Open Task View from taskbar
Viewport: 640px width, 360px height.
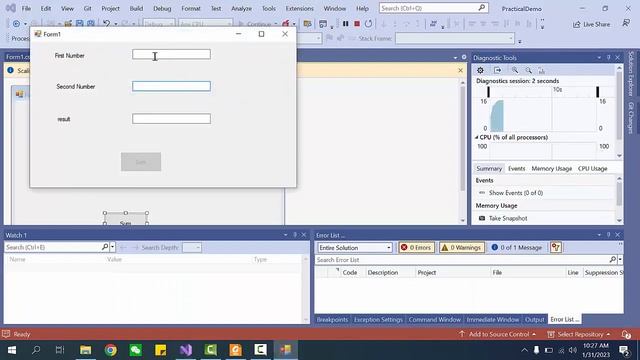click(60, 350)
